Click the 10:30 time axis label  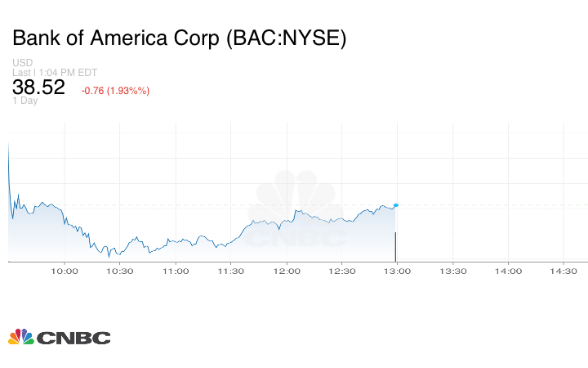(120, 272)
